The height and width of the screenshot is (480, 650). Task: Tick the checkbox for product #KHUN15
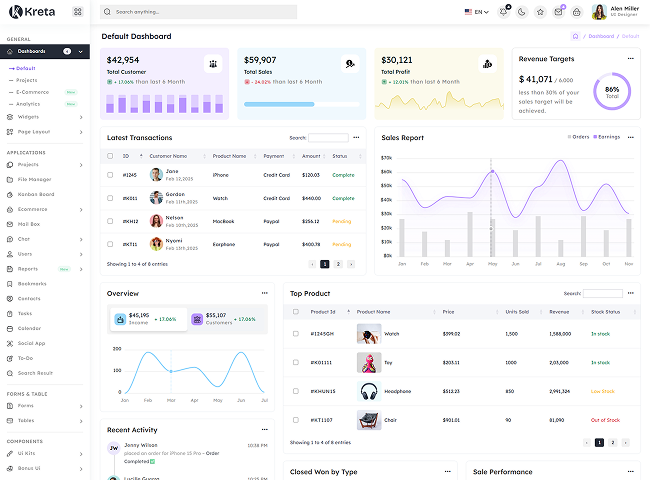click(293, 391)
